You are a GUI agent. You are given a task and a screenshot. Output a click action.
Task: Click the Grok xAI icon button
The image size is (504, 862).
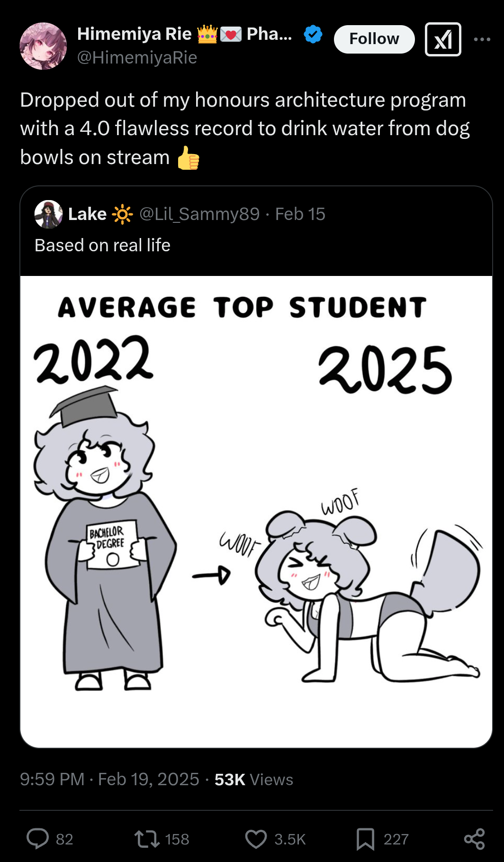(443, 39)
